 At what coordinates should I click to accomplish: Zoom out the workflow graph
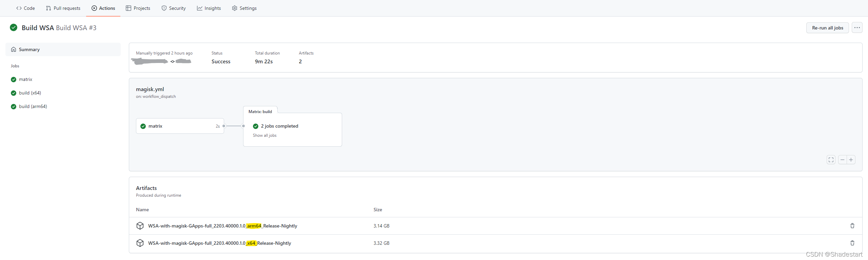(842, 160)
